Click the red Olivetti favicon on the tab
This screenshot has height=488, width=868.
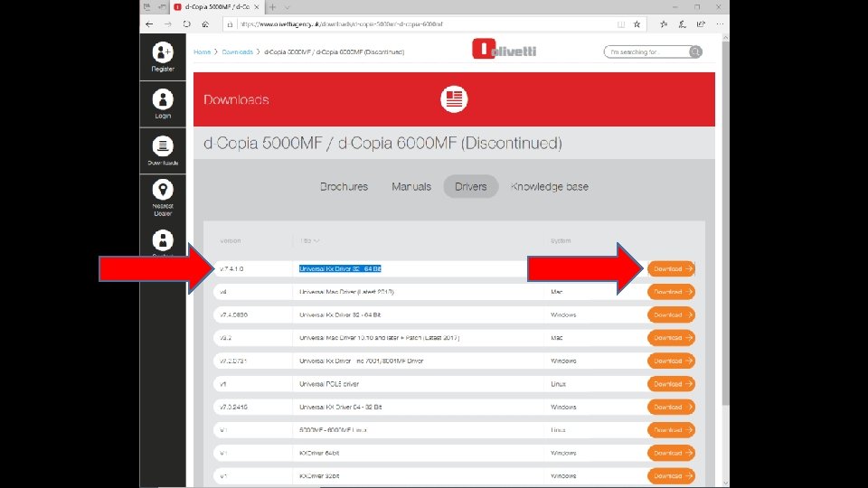click(x=178, y=7)
